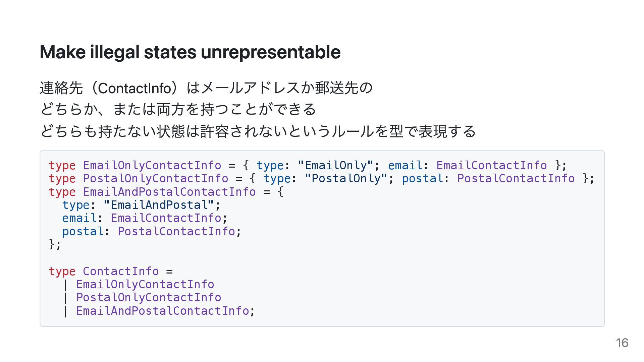Click the closing "};" line in code
Image resolution: width=644 pixels, height=362 pixels.
click(x=55, y=244)
